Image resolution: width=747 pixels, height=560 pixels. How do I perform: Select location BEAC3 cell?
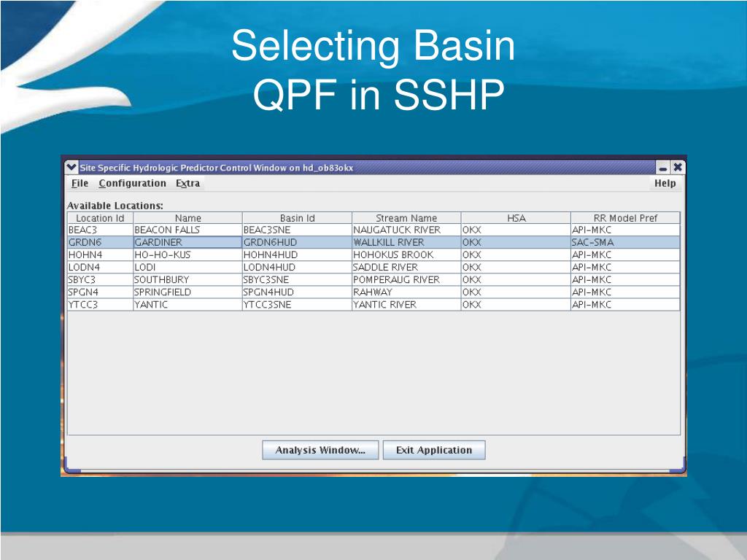100,230
